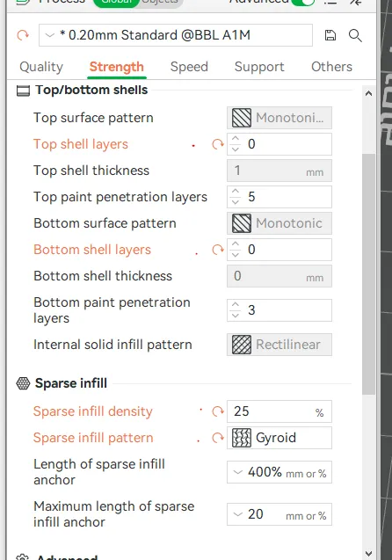Switch to the Quality tab
The height and width of the screenshot is (560, 392).
pyautogui.click(x=41, y=67)
